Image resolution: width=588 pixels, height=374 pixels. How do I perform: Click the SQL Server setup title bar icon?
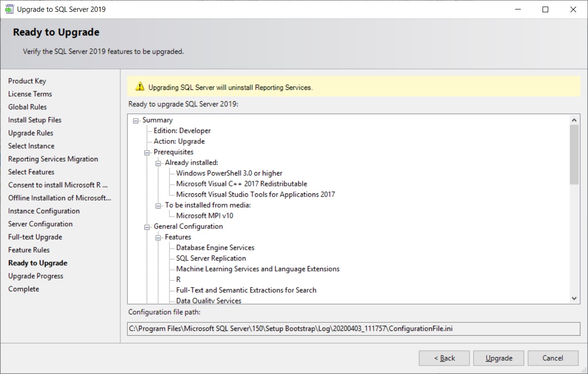9,9
